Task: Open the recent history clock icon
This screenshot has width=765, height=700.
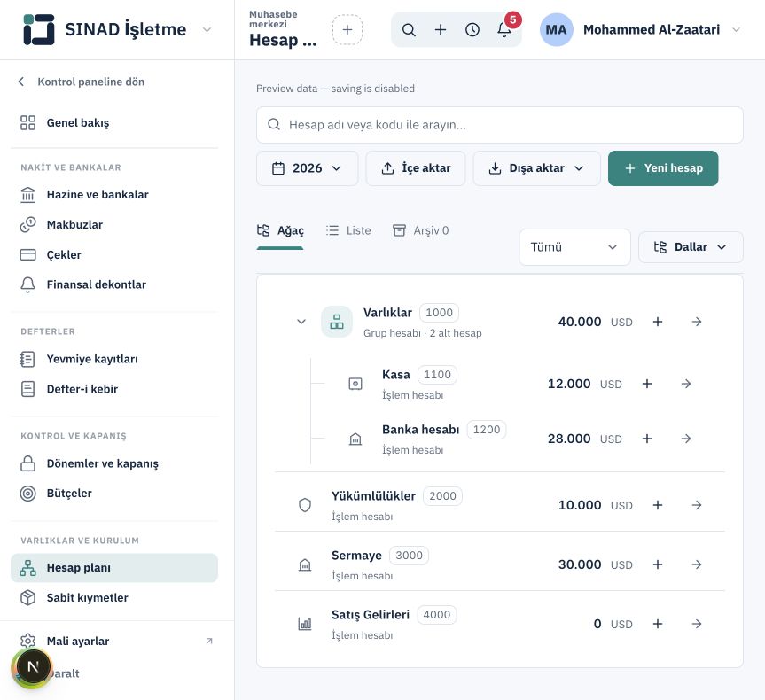Action: coord(472,30)
